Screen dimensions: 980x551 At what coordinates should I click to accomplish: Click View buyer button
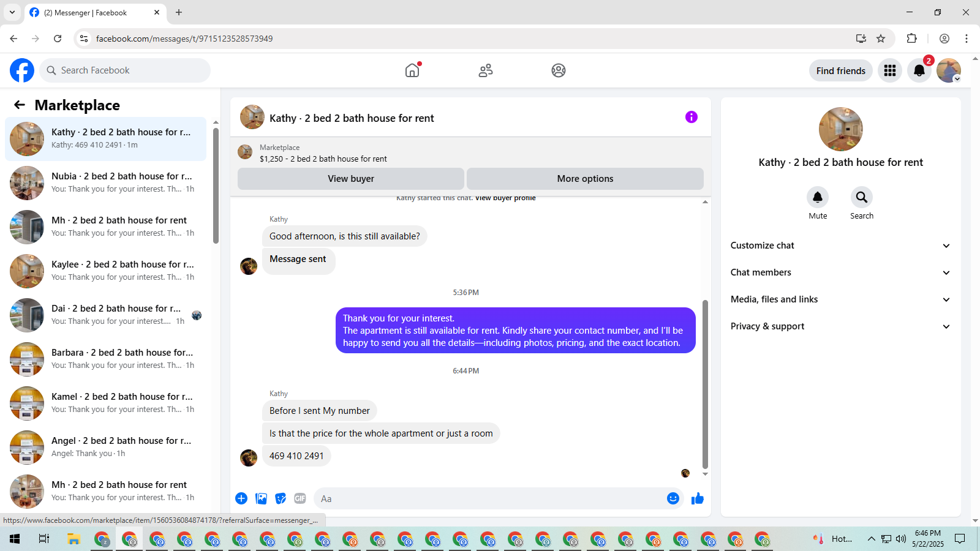[351, 179]
